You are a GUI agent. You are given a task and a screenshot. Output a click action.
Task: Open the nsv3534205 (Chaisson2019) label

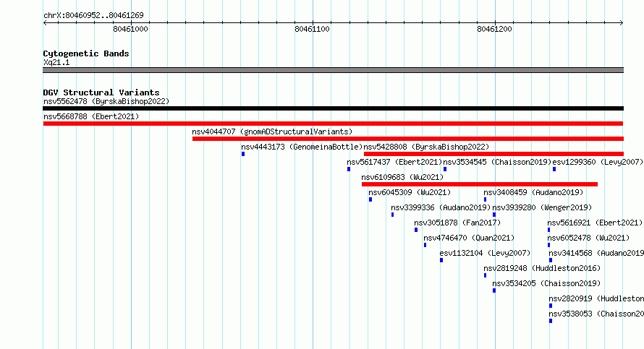546,283
